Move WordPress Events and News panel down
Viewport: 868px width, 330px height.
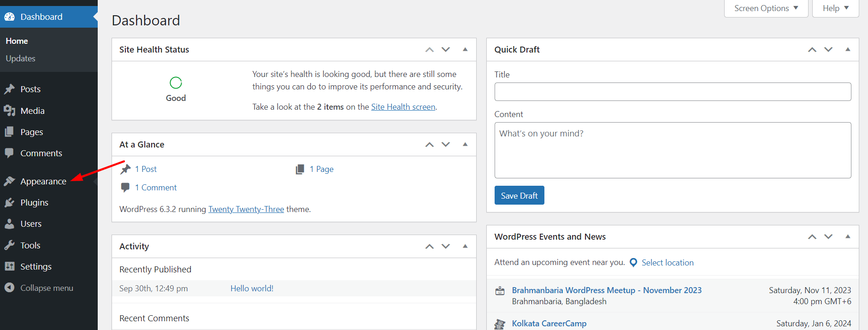pos(828,236)
